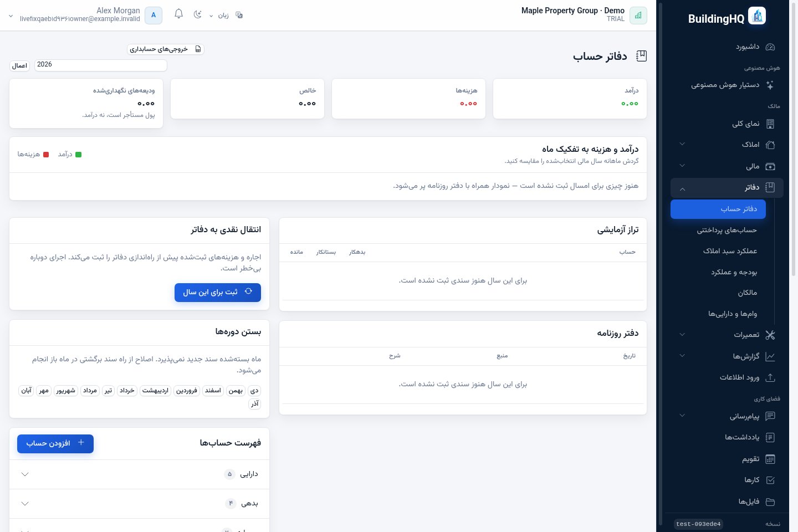798x532 pixels.
Task: Open خروجی‌های حسابداری exports button
Action: pos(166,49)
